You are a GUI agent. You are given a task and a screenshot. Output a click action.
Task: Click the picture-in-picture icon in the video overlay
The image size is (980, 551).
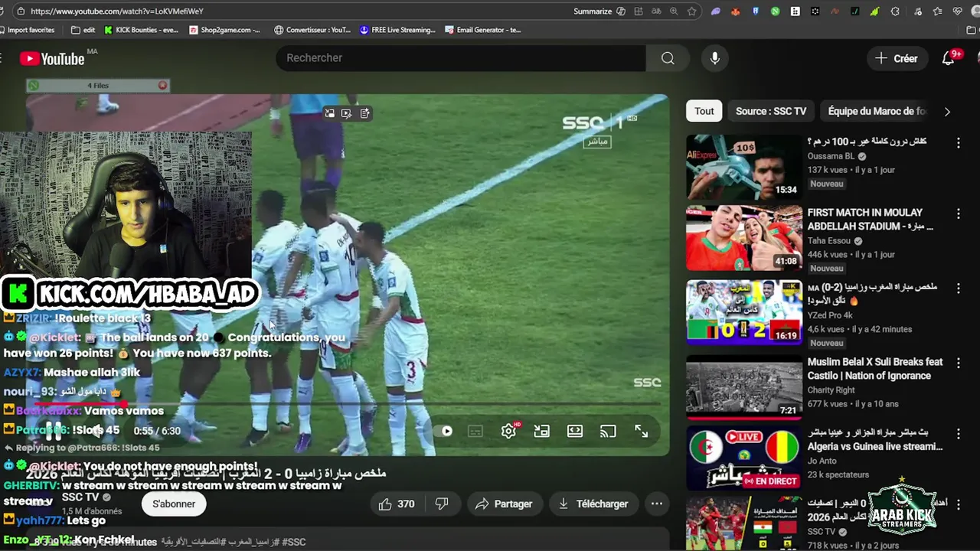coord(329,113)
